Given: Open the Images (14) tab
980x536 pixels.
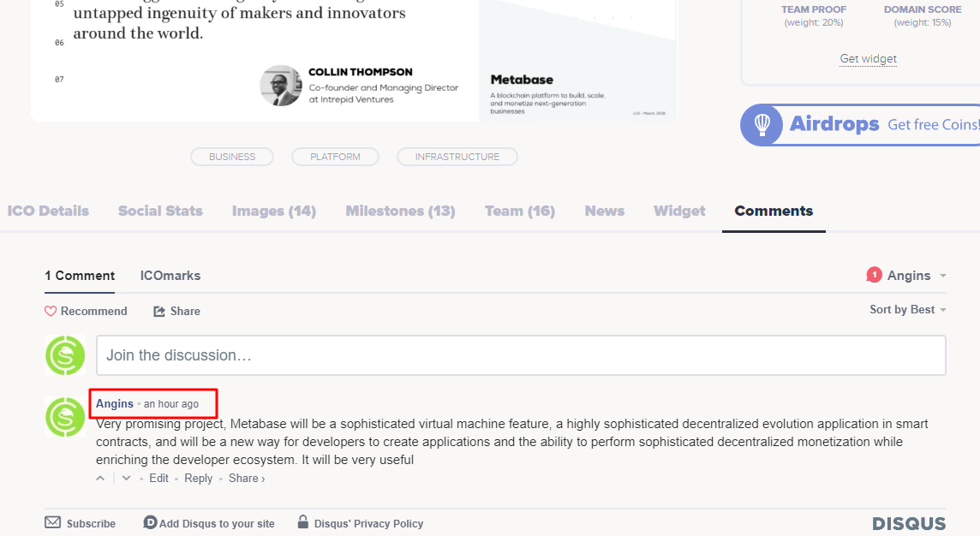Looking at the screenshot, I should 274,211.
